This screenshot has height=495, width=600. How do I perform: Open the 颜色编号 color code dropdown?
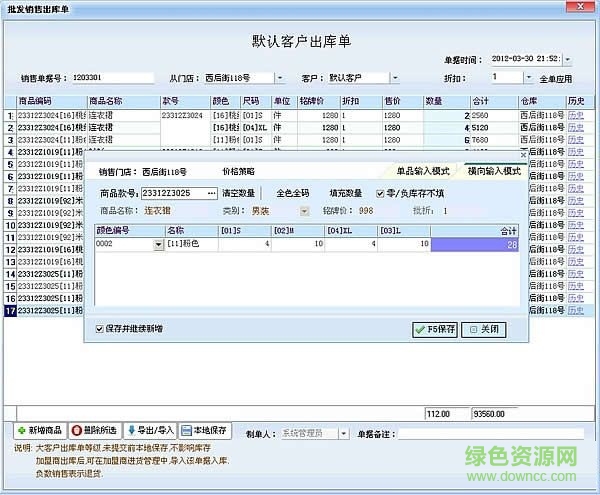[x=158, y=244]
